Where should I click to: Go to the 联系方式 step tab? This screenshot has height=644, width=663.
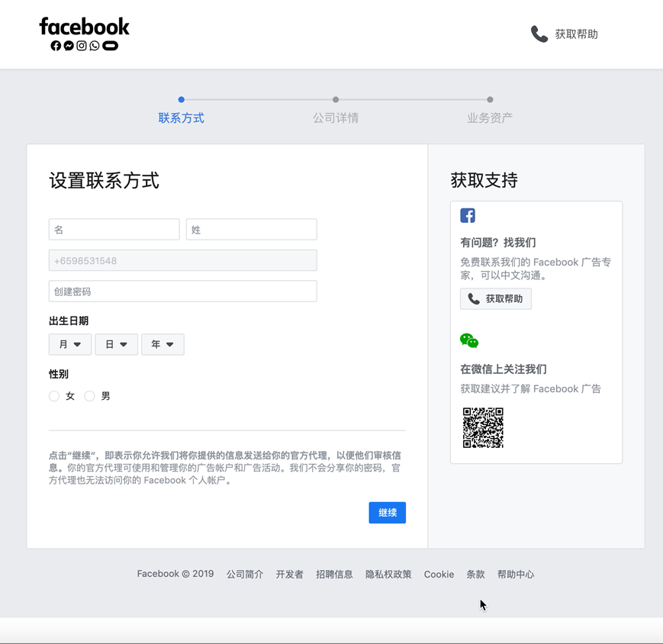pyautogui.click(x=182, y=118)
